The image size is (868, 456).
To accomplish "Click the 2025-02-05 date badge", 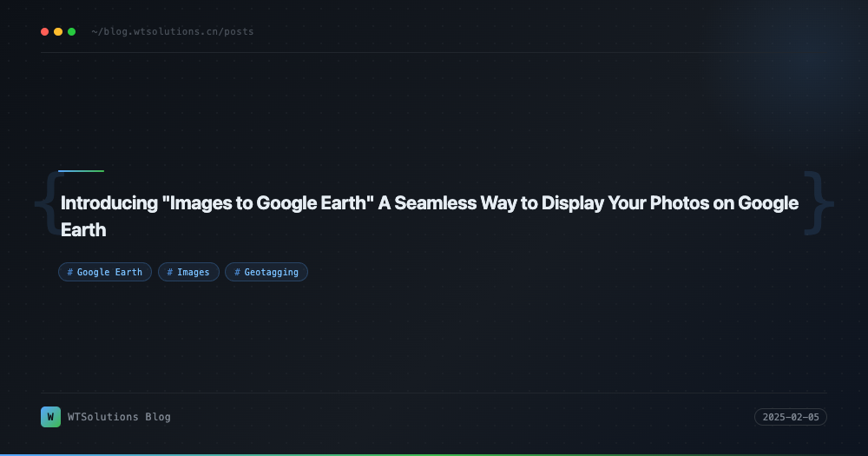I will 791,417.
